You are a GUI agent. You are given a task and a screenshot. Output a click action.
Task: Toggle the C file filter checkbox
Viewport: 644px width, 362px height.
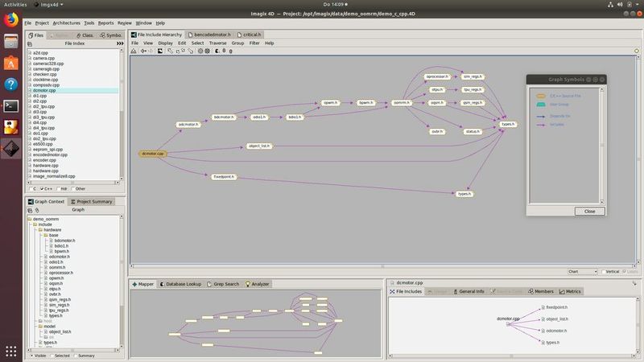31,189
